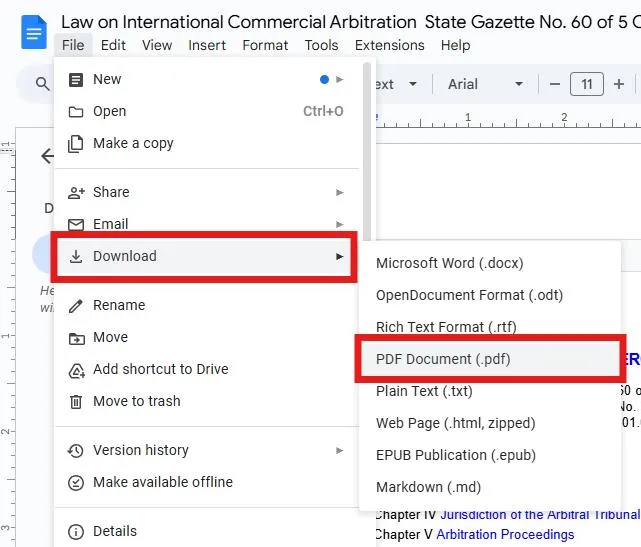Screen dimensions: 641x547
Task: Click the back arrow in the outline panel
Action: click(x=46, y=156)
